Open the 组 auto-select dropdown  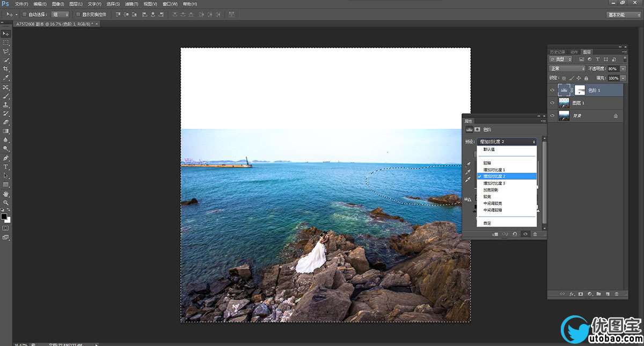(x=60, y=14)
